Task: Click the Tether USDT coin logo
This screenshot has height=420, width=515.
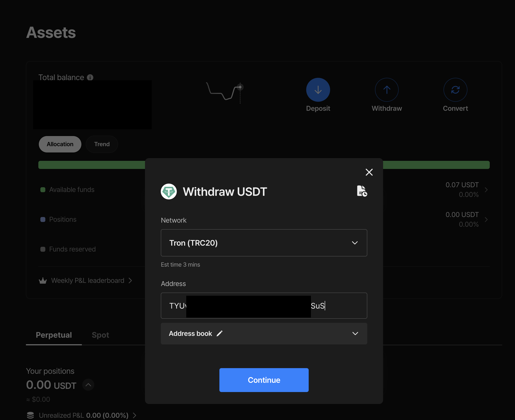Action: tap(168, 191)
